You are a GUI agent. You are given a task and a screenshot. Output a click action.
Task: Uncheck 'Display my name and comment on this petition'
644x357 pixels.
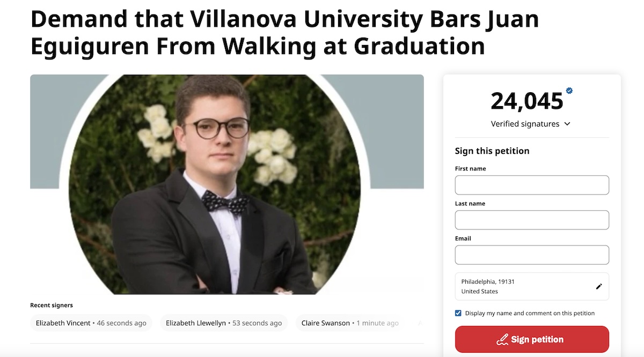tap(458, 313)
